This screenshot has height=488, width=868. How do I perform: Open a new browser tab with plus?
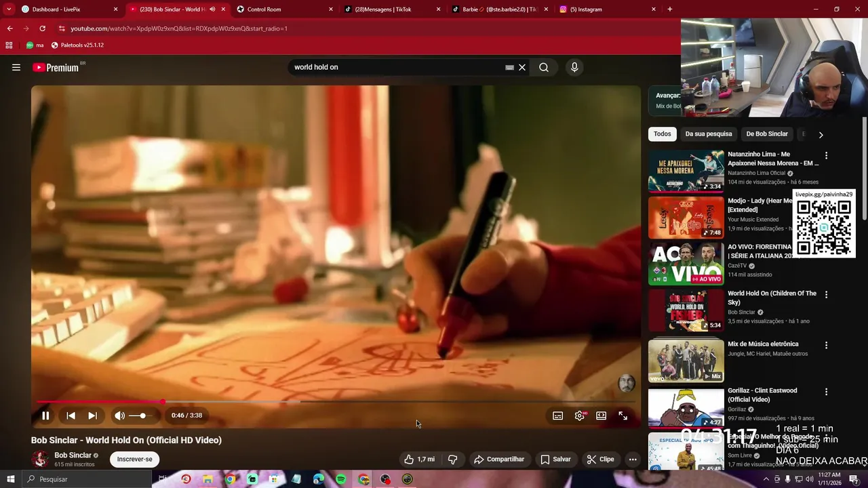pyautogui.click(x=670, y=9)
